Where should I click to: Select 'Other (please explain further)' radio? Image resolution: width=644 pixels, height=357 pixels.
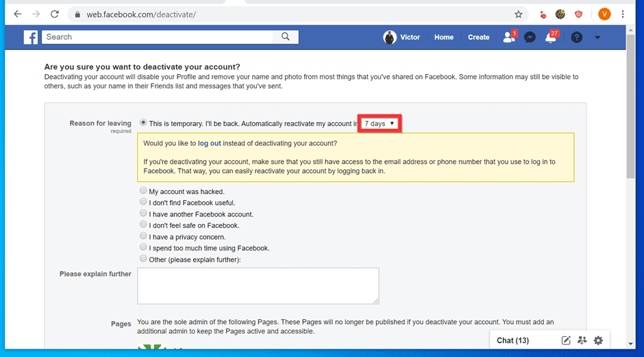[x=143, y=258]
